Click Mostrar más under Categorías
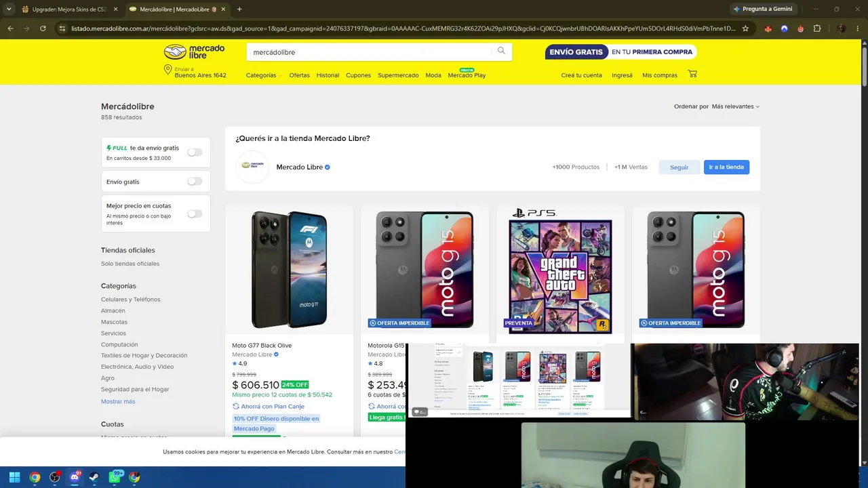Viewport: 868px width, 488px height. coord(118,401)
